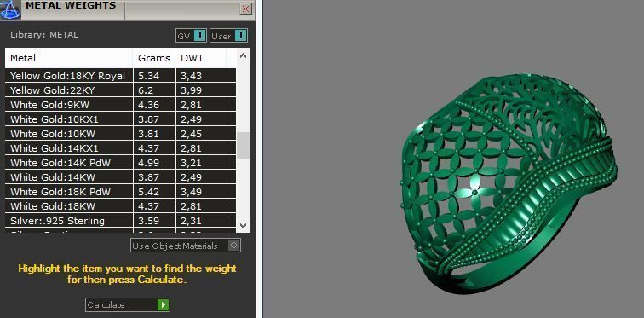Screen dimensions: 644x318
Task: Click grams value 4.99
Action: click(x=149, y=163)
